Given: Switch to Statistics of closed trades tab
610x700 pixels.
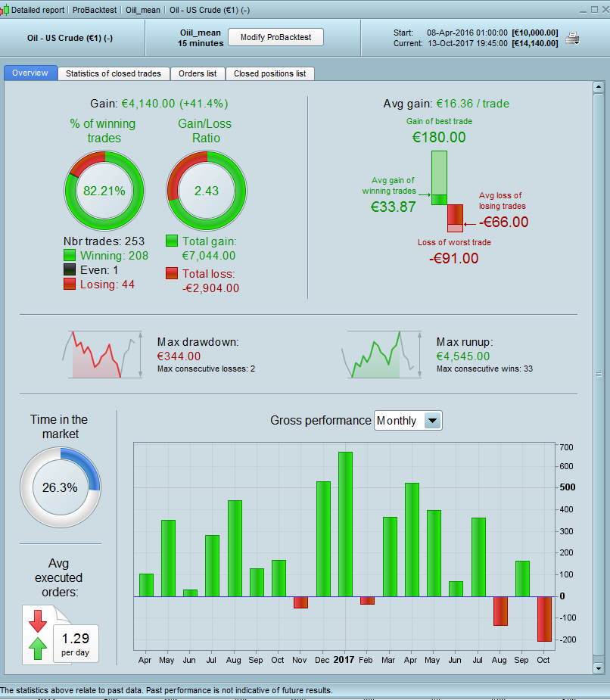Looking at the screenshot, I should coord(114,73).
